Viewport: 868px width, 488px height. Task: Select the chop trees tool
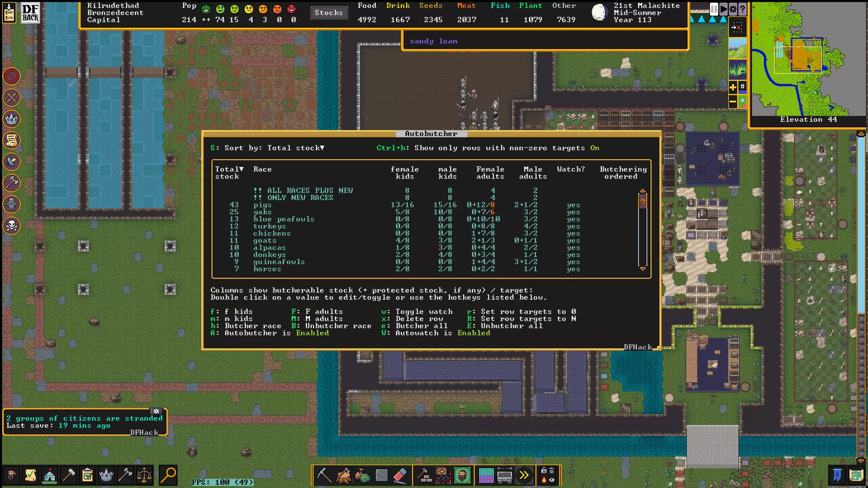tap(343, 475)
